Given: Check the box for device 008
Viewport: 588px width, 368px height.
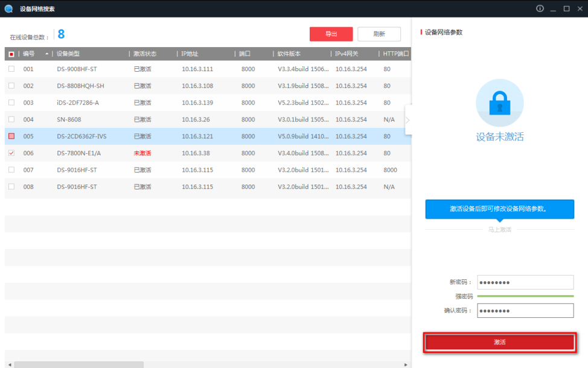Looking at the screenshot, I should tap(11, 186).
